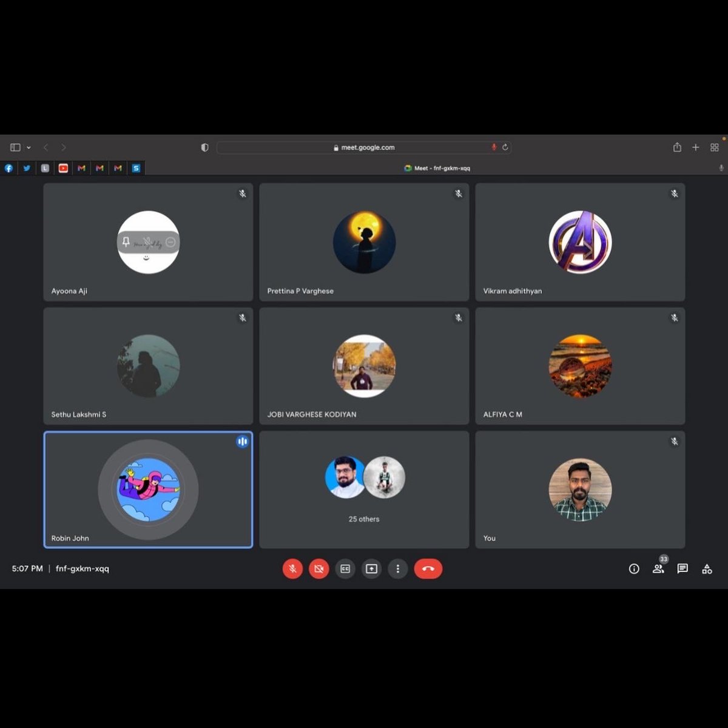Image resolution: width=728 pixels, height=728 pixels.
Task: Click the muted mic icon on ALFIYA's tile
Action: 675,317
